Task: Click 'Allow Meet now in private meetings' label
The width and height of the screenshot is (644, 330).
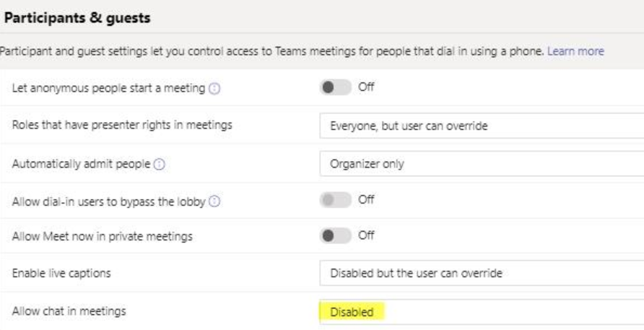Action: point(102,236)
